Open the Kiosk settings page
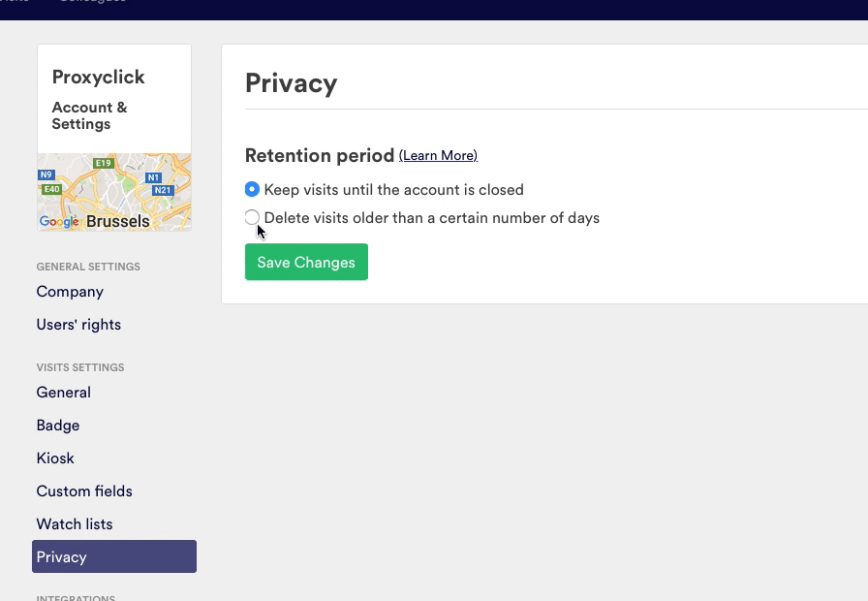The image size is (868, 601). click(55, 459)
